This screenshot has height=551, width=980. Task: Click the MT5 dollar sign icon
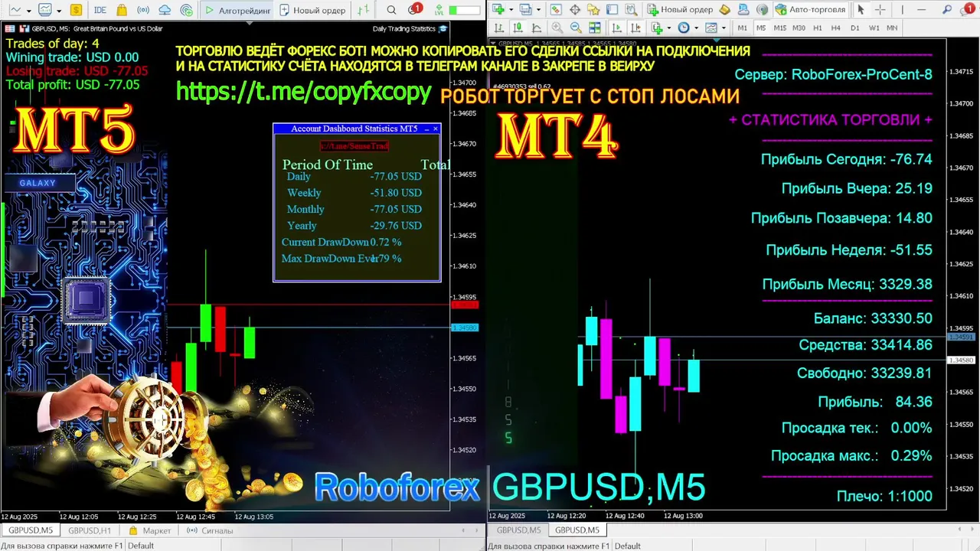(76, 10)
